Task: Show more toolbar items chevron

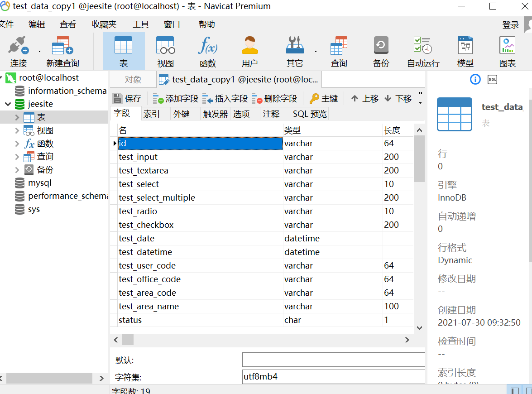Action: point(420,93)
